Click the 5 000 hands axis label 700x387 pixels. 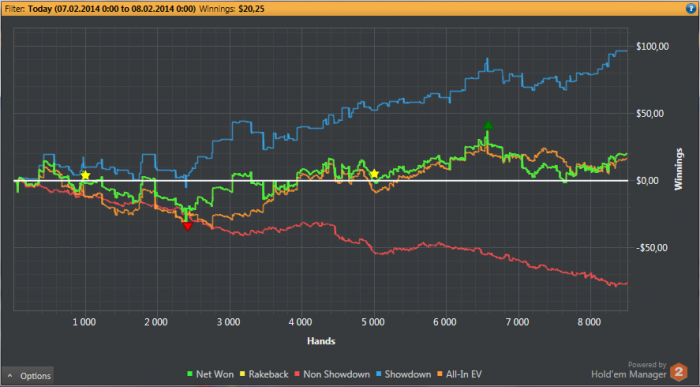(373, 322)
